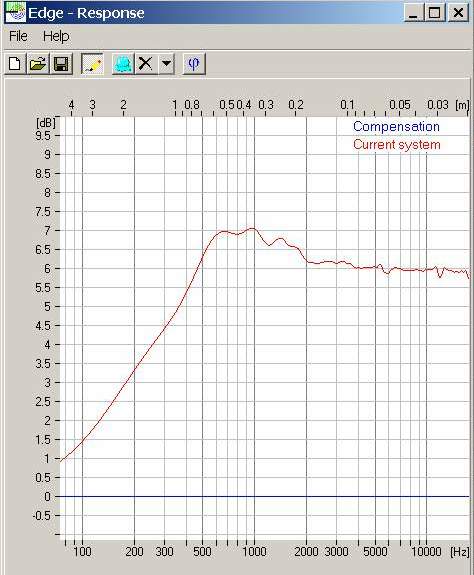Open the File menu
The height and width of the screenshot is (575, 474).
18,36
